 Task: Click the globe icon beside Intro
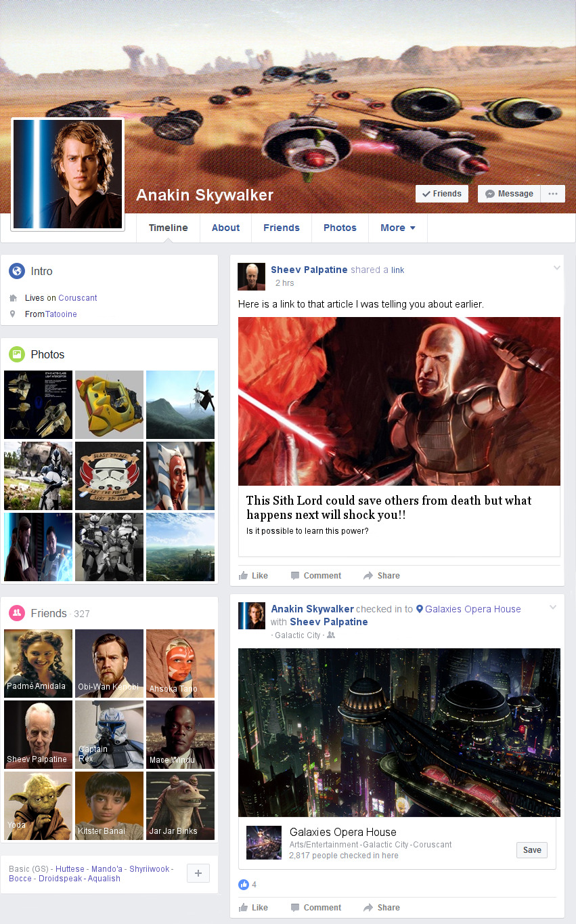(x=17, y=271)
